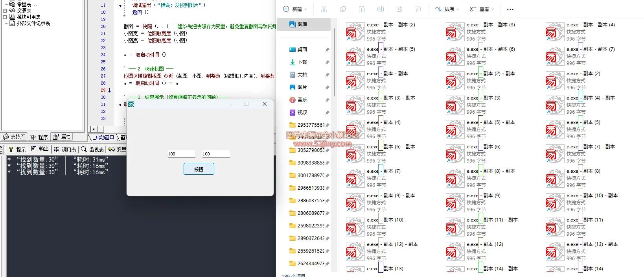Click the code line 小图宽 = 位图取宽度 (小图)
This screenshot has height=277, width=644.
click(155, 33)
